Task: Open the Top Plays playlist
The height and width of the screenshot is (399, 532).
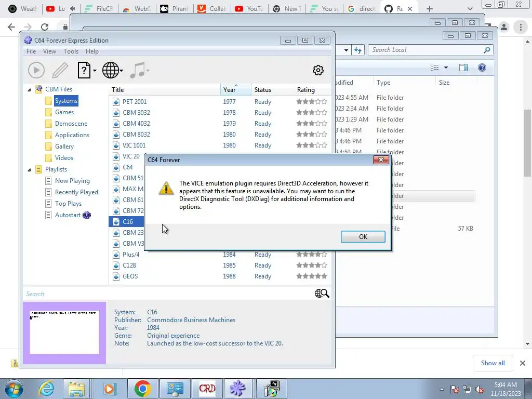Action: [68, 204]
